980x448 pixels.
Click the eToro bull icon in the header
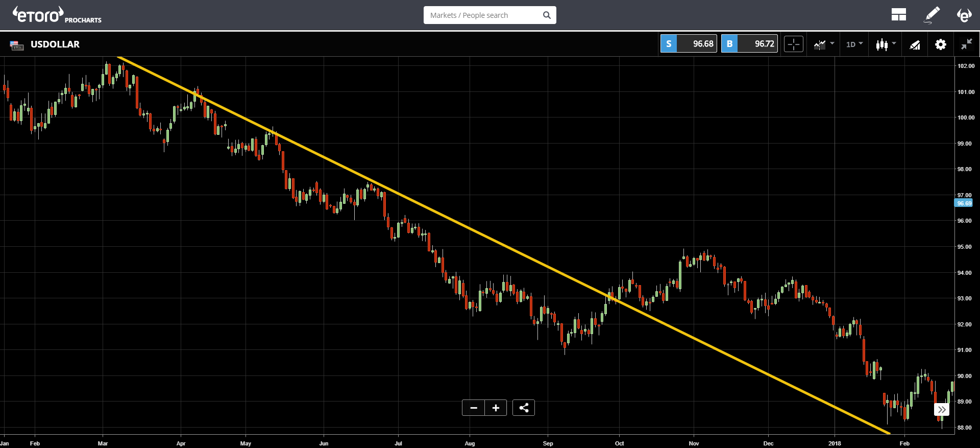964,15
